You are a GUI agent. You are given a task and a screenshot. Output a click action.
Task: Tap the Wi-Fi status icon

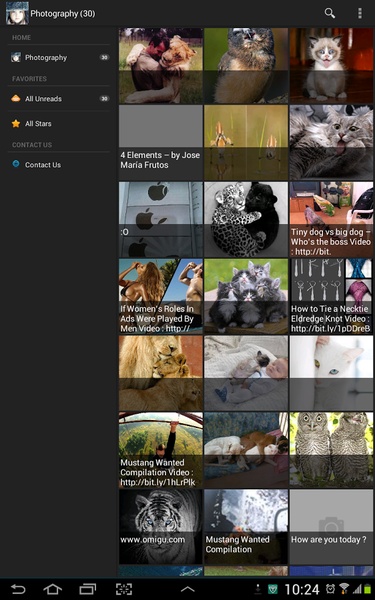point(344,589)
